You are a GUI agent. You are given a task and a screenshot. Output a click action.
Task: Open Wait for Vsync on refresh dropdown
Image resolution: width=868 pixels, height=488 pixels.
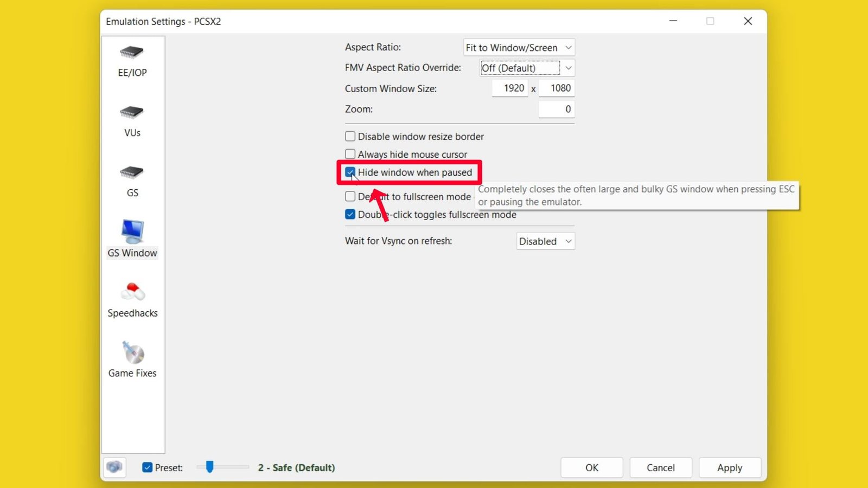[x=546, y=241]
